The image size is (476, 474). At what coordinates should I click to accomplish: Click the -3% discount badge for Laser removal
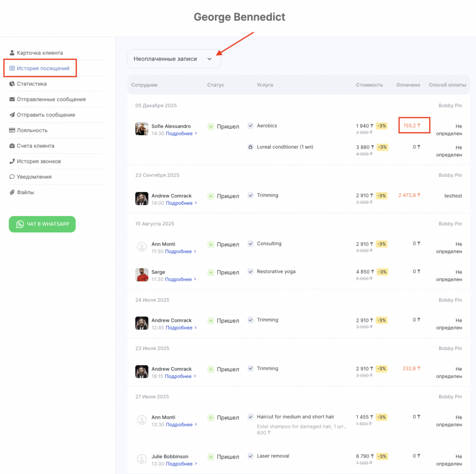(381, 456)
